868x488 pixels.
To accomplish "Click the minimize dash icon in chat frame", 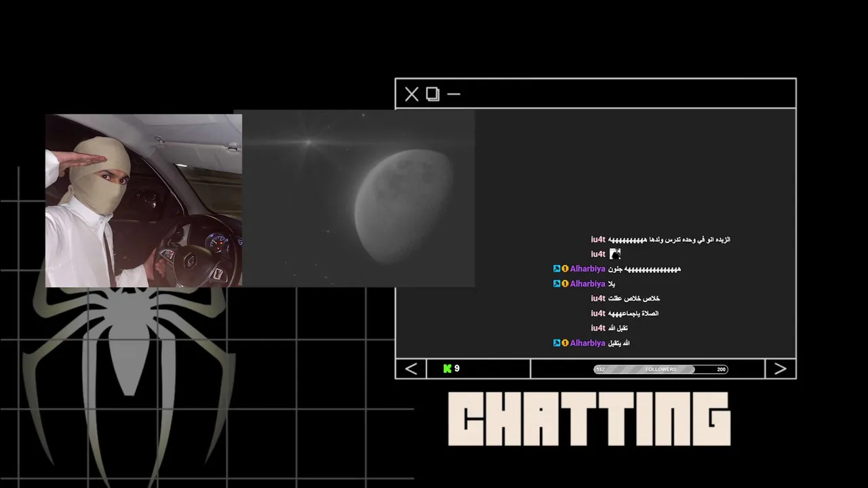I will pos(454,94).
